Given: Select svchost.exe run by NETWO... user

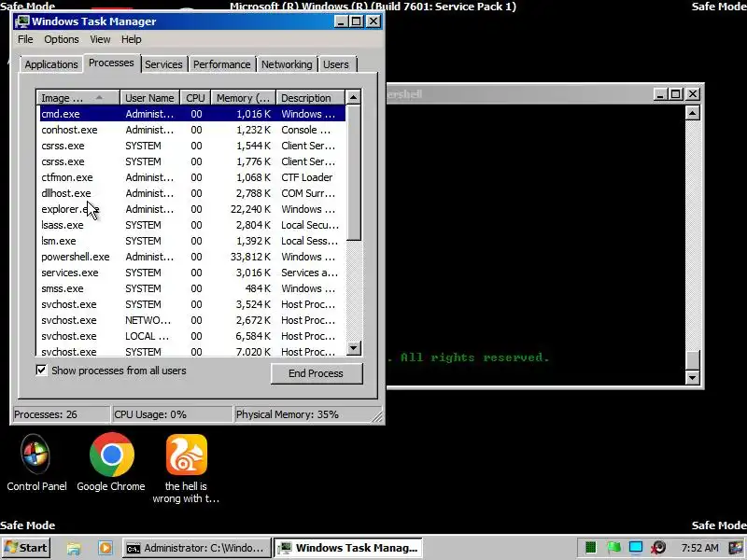Looking at the screenshot, I should click(x=192, y=320).
